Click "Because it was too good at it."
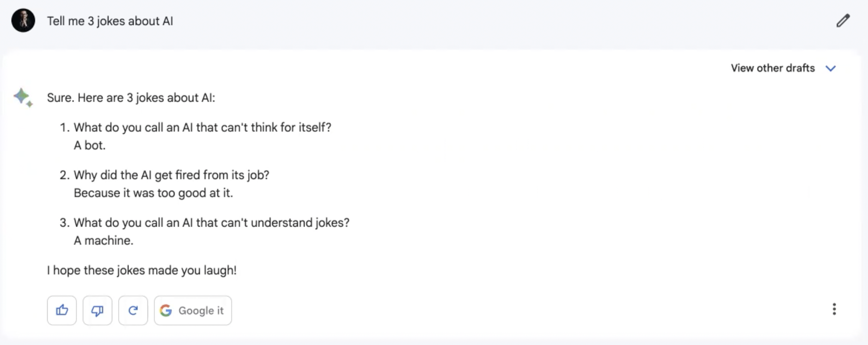 [153, 193]
